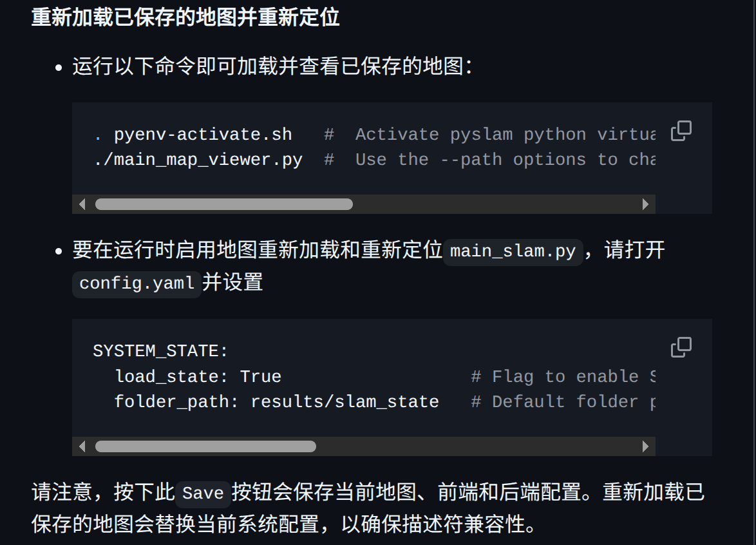Click the main_slam.py inline code
Image resolution: width=756 pixels, height=545 pixels.
pos(513,252)
